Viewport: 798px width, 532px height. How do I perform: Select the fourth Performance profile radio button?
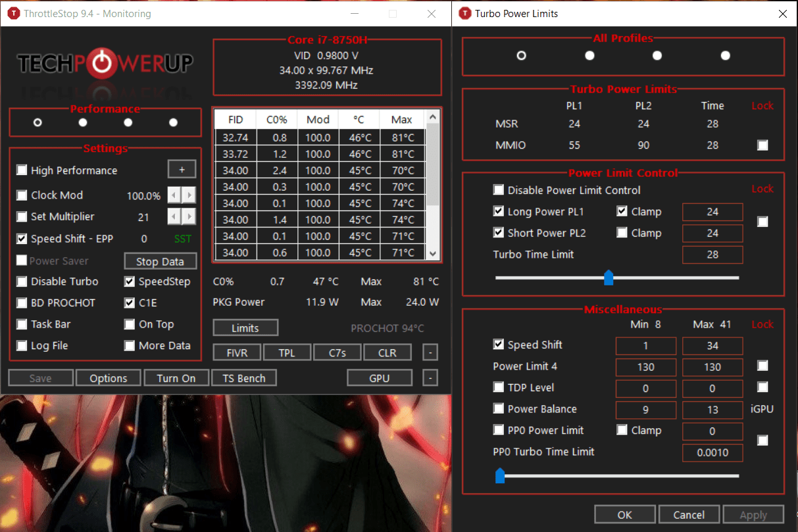click(x=173, y=121)
